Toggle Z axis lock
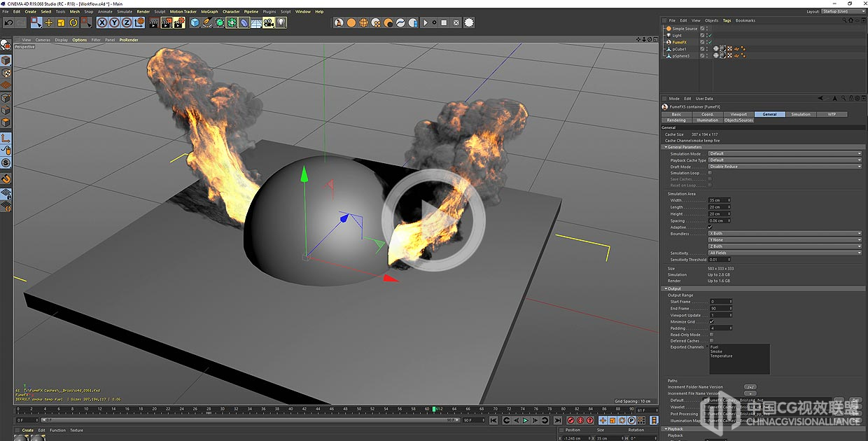The width and height of the screenshot is (868, 441). coord(126,22)
